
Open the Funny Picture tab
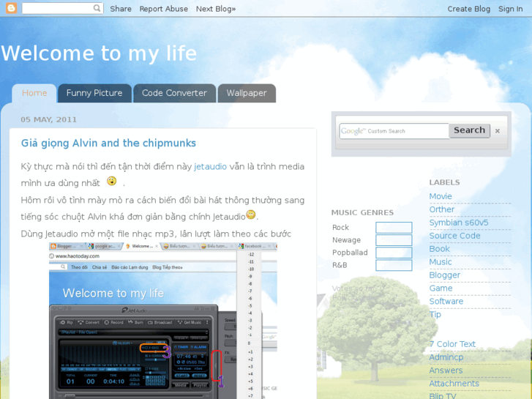tap(94, 93)
